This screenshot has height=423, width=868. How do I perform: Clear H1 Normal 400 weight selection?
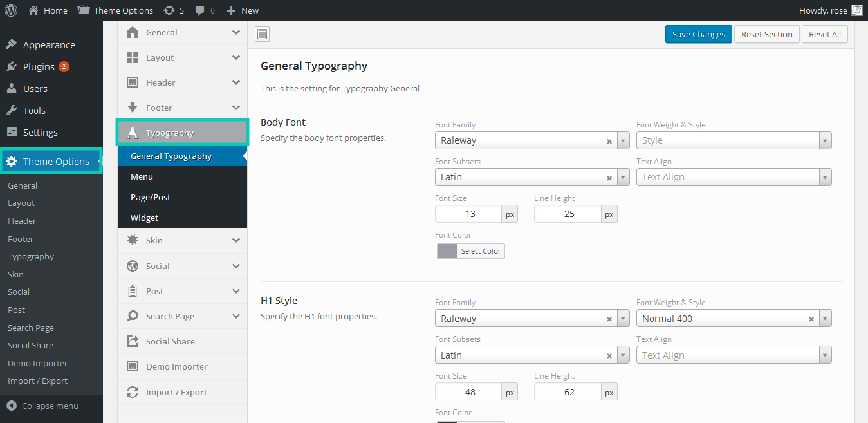(811, 319)
